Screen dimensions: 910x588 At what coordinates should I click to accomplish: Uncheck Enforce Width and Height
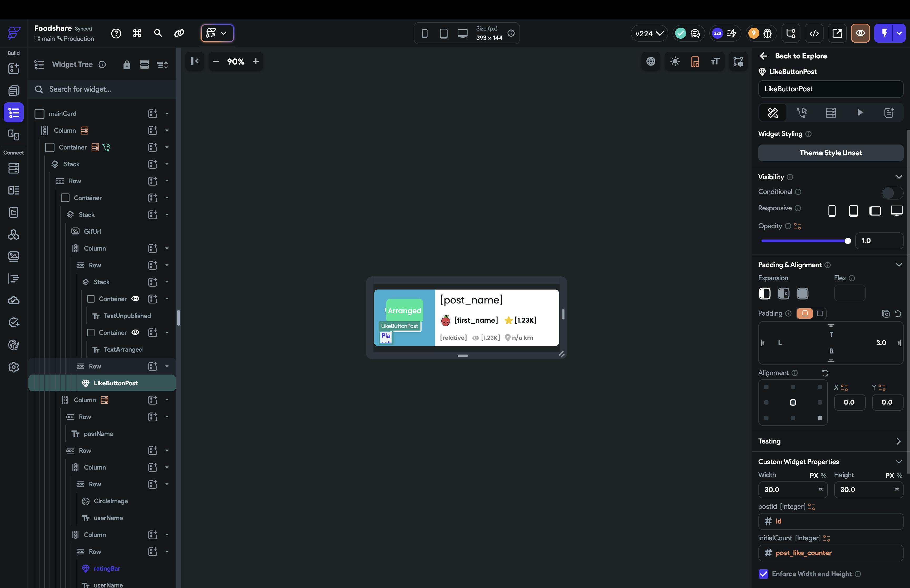[763, 574]
